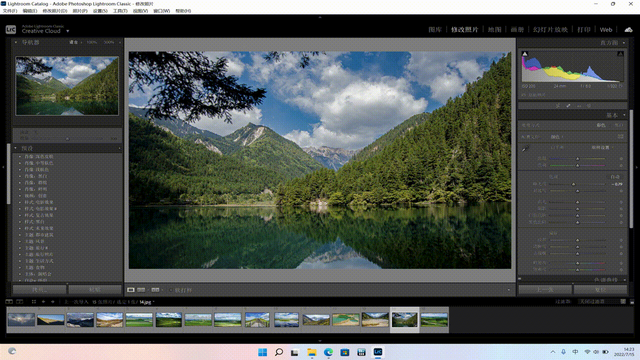Switch to the Library module tab
Screen dimensions: 640x360
[x=435, y=29]
